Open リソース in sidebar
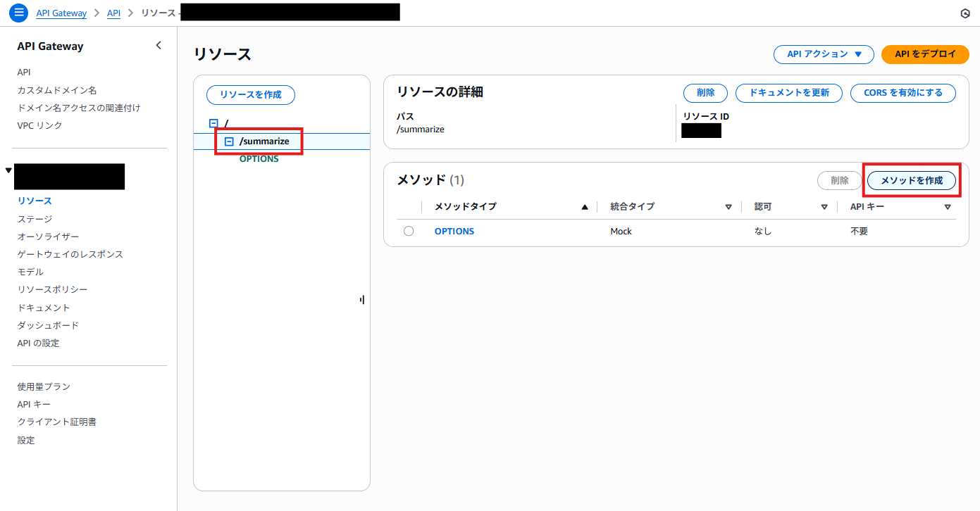 coord(35,201)
